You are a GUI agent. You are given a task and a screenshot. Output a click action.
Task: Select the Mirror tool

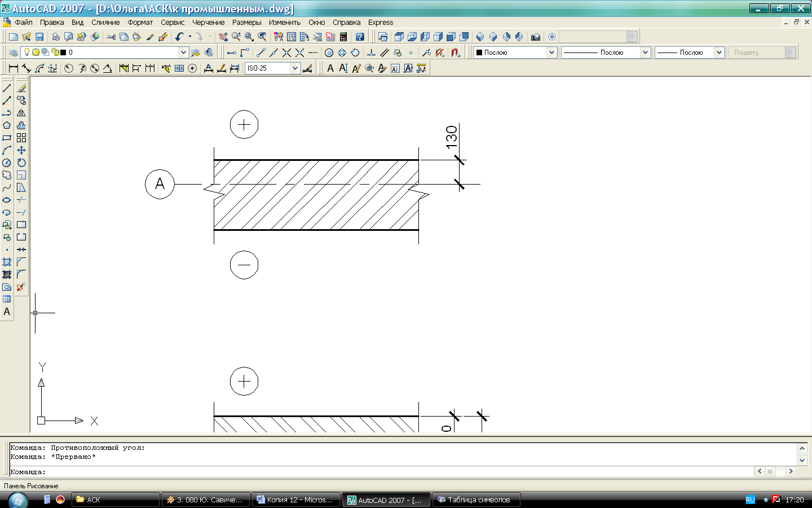pyautogui.click(x=21, y=113)
